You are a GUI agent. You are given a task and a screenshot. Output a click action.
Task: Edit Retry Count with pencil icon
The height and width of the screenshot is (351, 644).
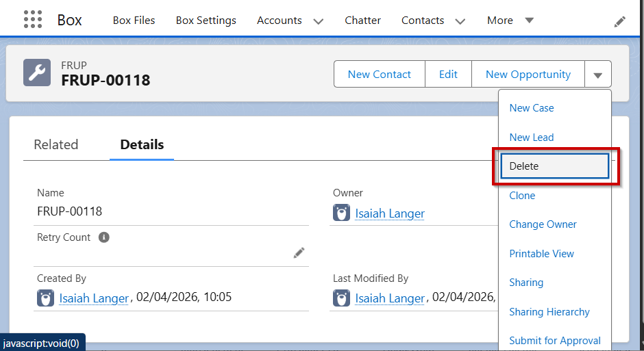click(299, 253)
